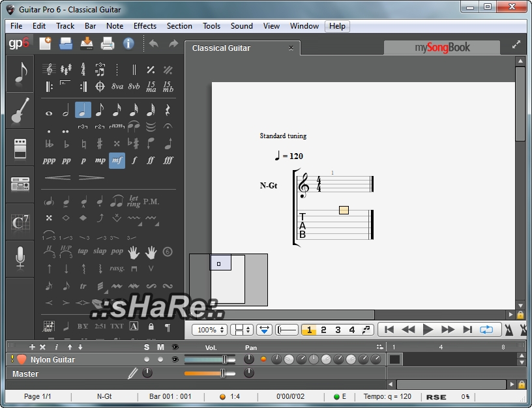
Task: Add a new track plus button
Action: tap(32, 347)
